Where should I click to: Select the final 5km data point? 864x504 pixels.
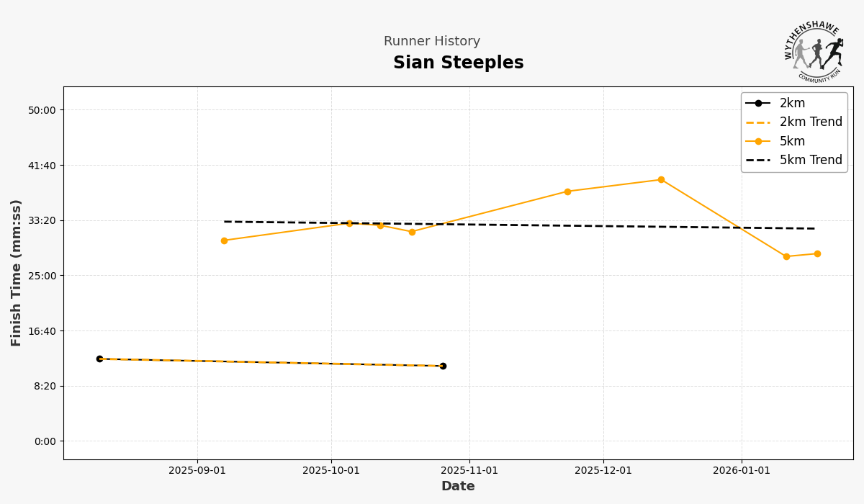(x=817, y=253)
